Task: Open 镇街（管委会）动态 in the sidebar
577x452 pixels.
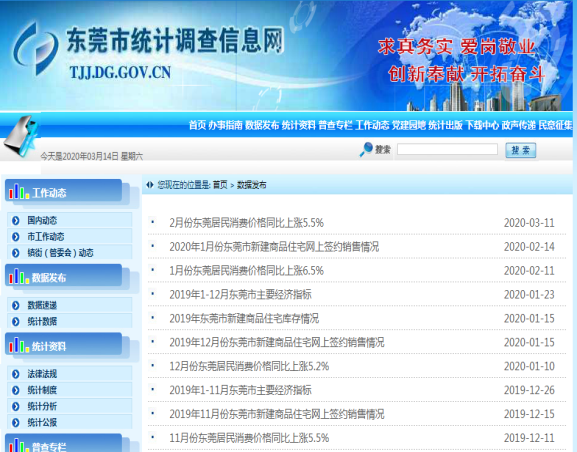Action: point(60,253)
